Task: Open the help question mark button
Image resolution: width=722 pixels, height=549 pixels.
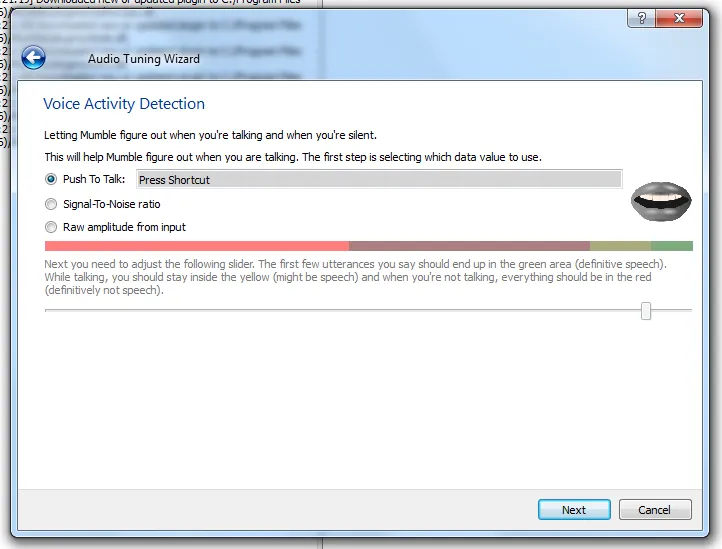Action: (x=641, y=18)
